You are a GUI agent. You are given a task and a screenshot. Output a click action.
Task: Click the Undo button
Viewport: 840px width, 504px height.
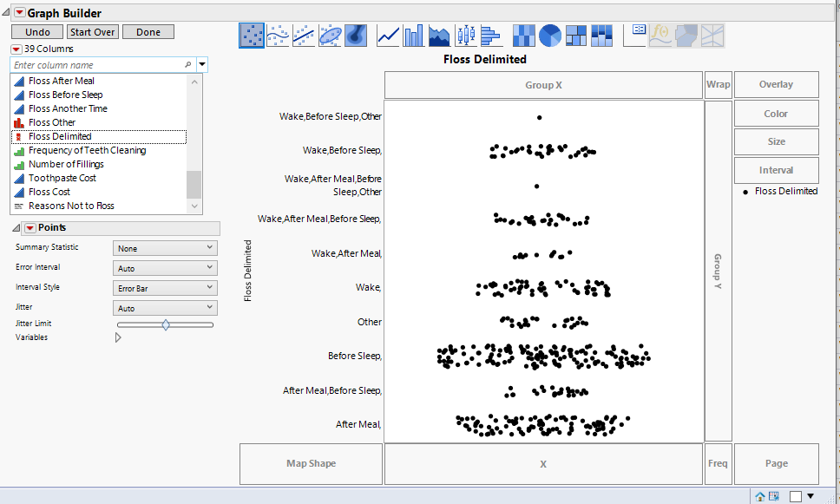click(x=38, y=31)
